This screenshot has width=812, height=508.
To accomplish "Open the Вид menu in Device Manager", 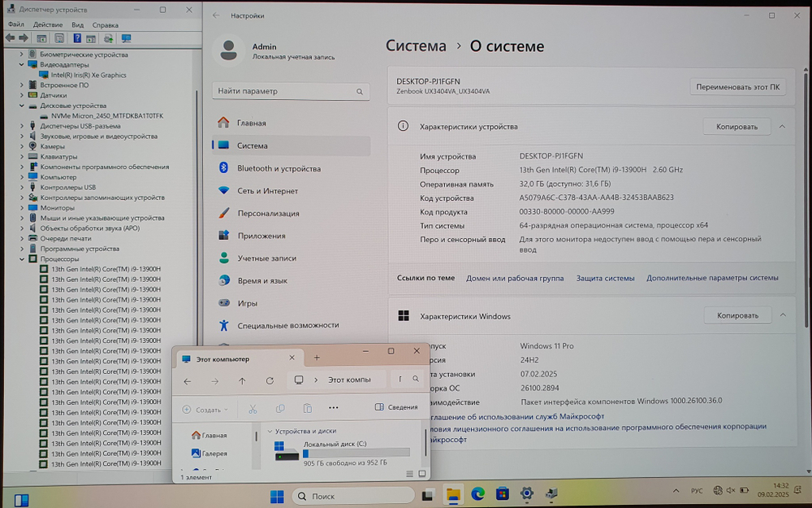I will [77, 24].
